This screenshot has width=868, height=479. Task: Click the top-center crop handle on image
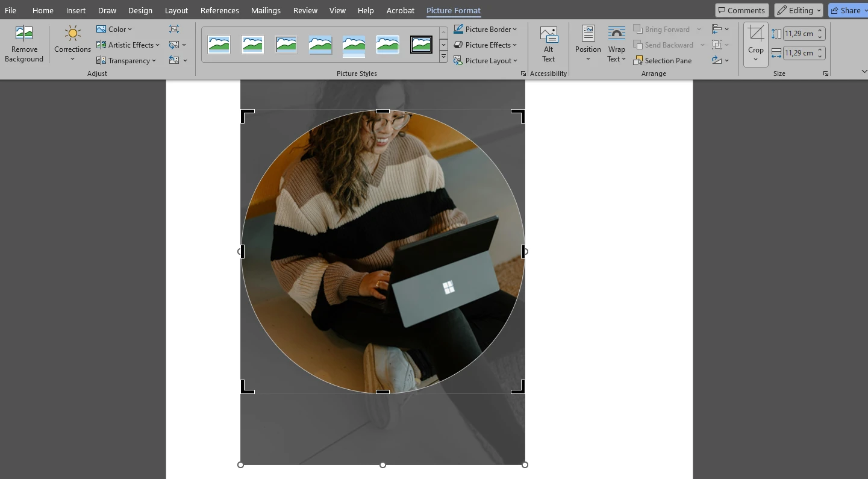[x=382, y=111]
